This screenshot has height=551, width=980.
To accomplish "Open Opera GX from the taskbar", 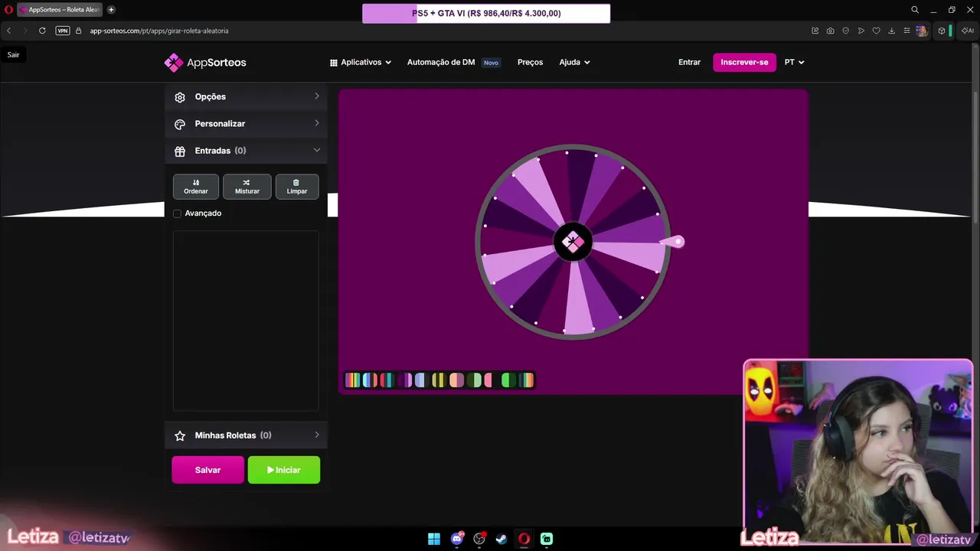I will (x=524, y=539).
